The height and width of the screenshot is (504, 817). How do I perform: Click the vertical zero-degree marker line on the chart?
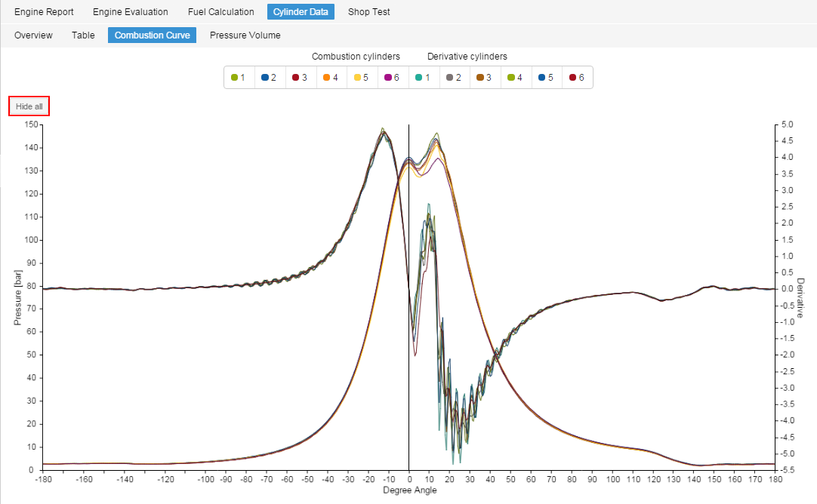point(408,294)
